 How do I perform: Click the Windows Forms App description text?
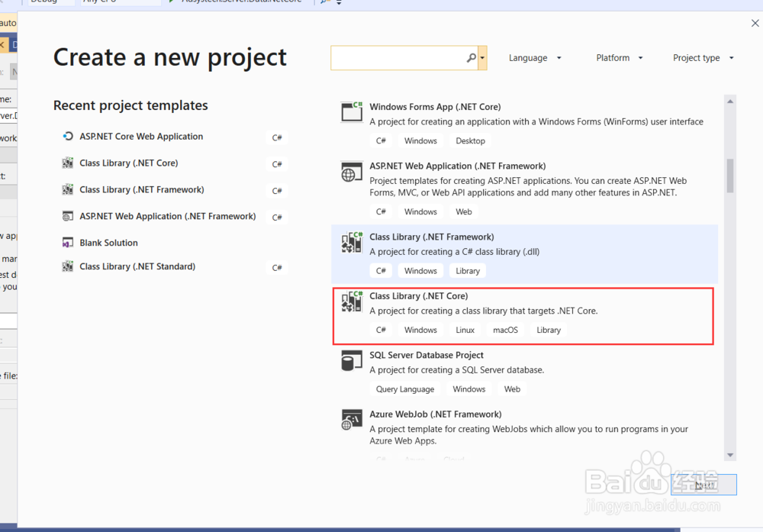coord(536,121)
